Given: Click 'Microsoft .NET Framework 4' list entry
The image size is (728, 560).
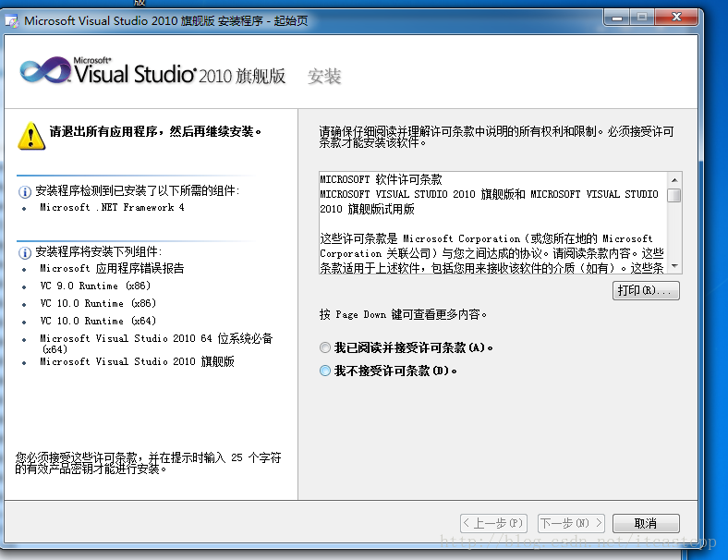Looking at the screenshot, I should point(112,208).
